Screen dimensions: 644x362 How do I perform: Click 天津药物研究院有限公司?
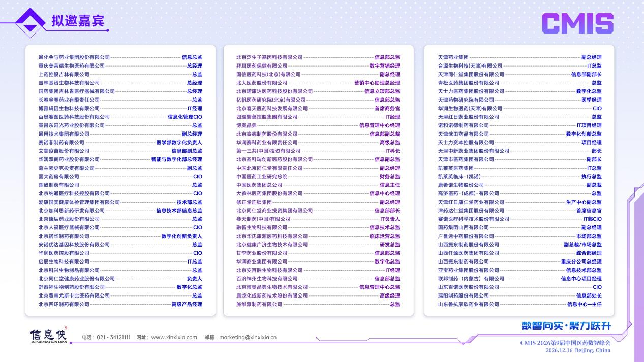(466, 100)
